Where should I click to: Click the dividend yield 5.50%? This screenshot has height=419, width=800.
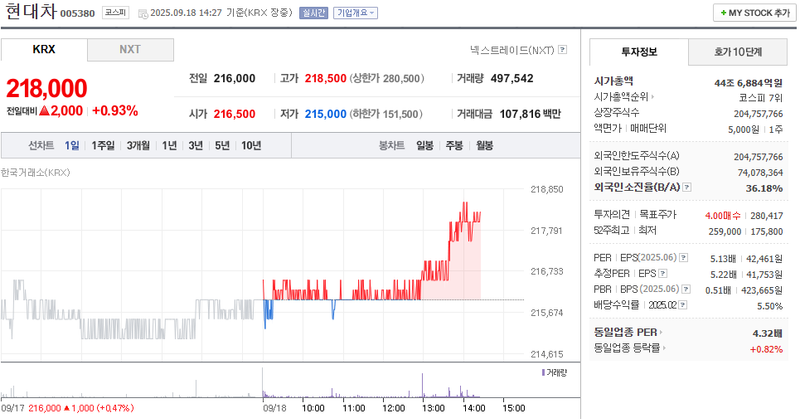769,306
